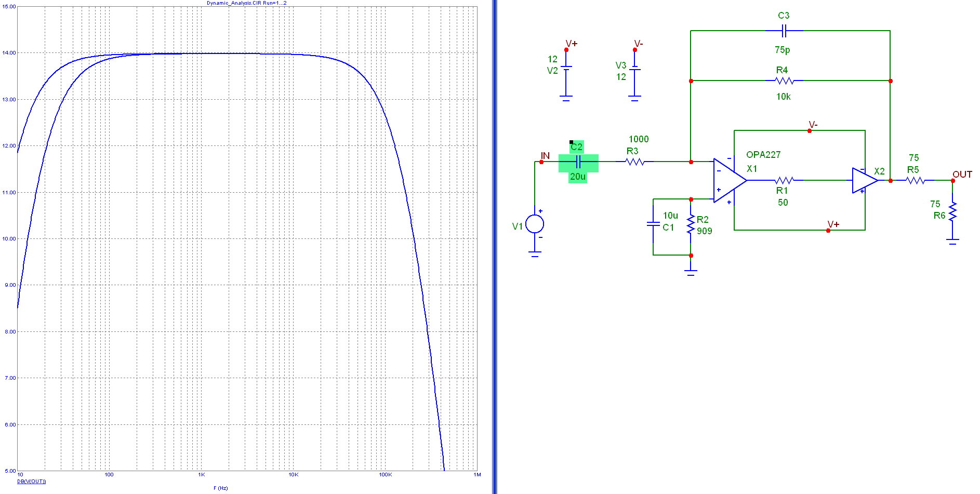Image resolution: width=980 pixels, height=494 pixels.
Task: Click the 'DB(V(OUT))' trace label
Action: coord(32,482)
